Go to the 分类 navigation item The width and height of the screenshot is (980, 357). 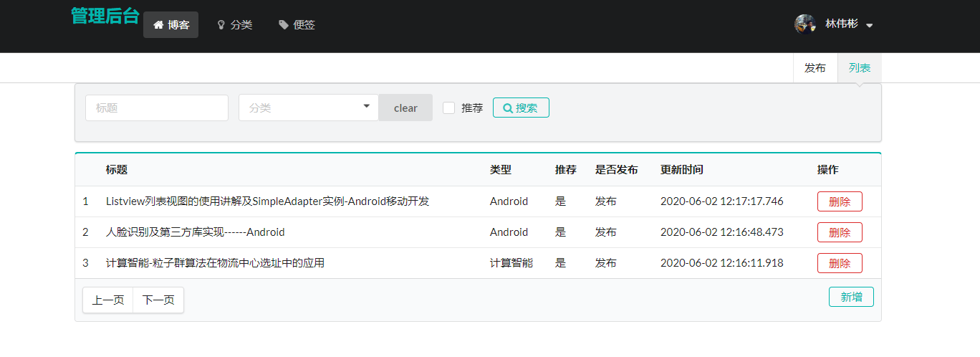[x=234, y=24]
